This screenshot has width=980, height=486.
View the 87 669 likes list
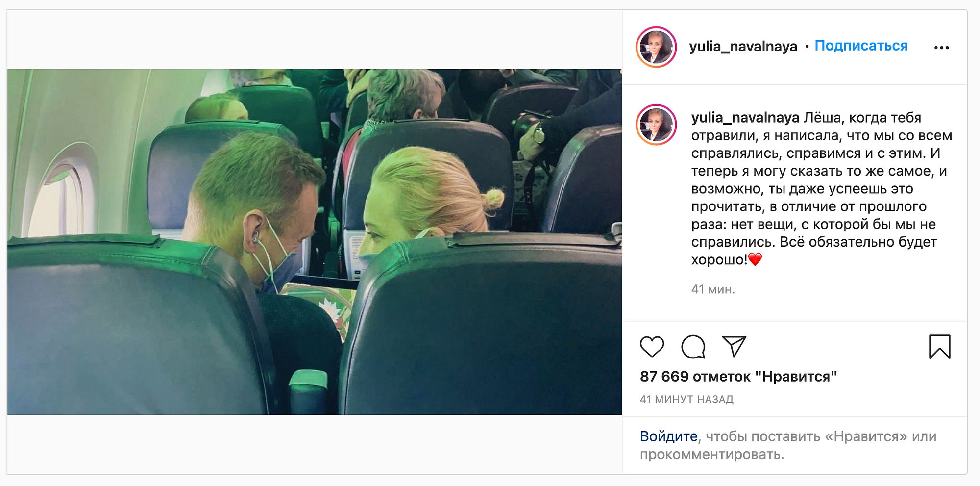(738, 377)
